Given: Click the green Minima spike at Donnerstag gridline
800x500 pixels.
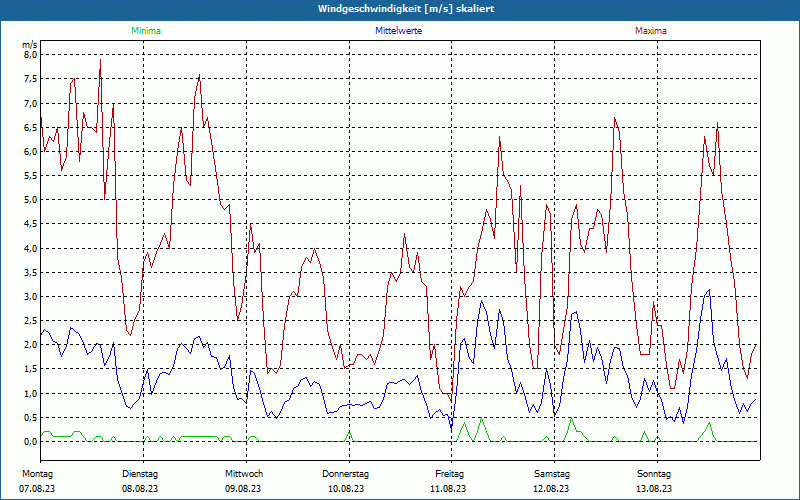Looking at the screenshot, I should coord(349,432).
